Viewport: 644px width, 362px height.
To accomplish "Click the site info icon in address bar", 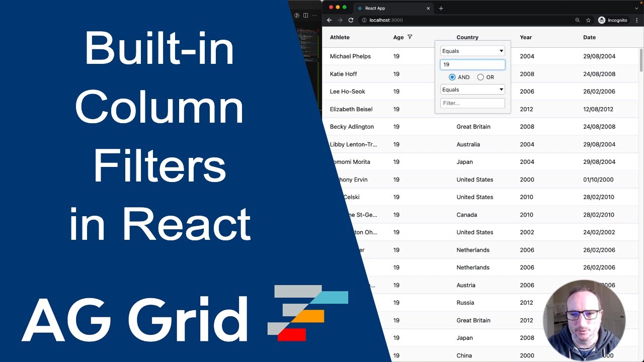I will coord(364,20).
